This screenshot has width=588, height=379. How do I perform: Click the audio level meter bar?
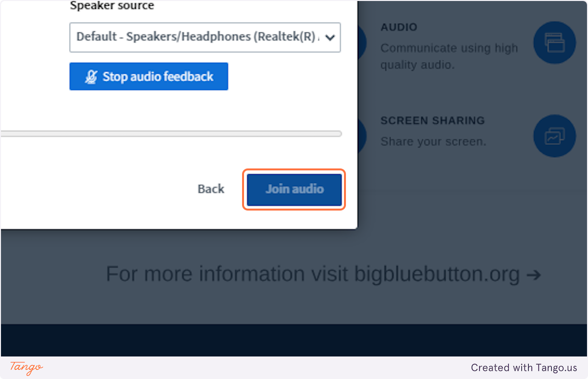point(171,133)
